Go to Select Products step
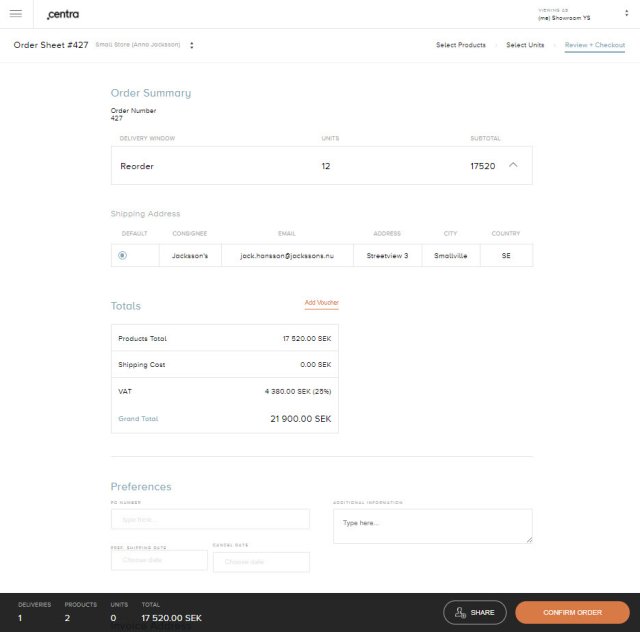 coord(461,45)
